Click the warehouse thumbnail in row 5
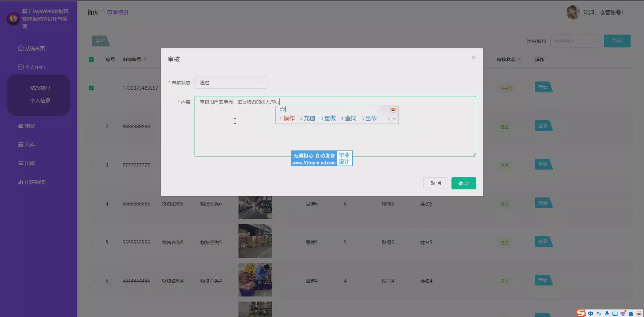Viewport: 644px width, 317px height. coord(255,241)
